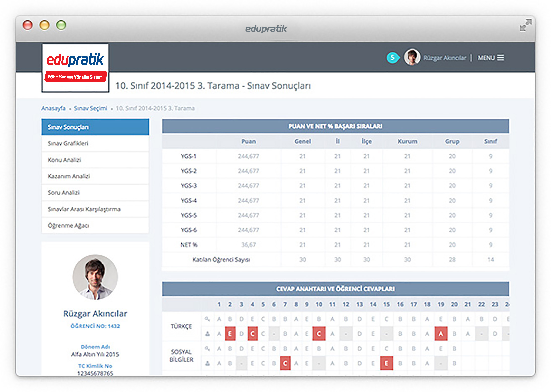Viewport: 551px width, 392px height.
Task: Click PUAN VE NET % BAŞARI SIRALARI header
Action: point(335,126)
